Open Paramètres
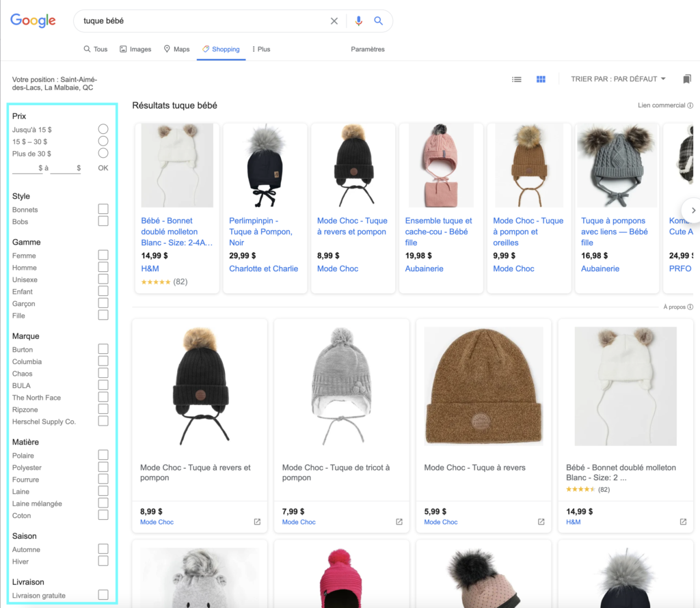This screenshot has width=700, height=608. (x=367, y=49)
